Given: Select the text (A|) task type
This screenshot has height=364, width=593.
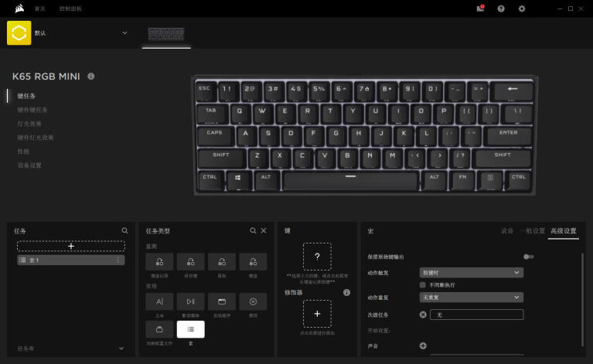Looking at the screenshot, I should pos(159,301).
